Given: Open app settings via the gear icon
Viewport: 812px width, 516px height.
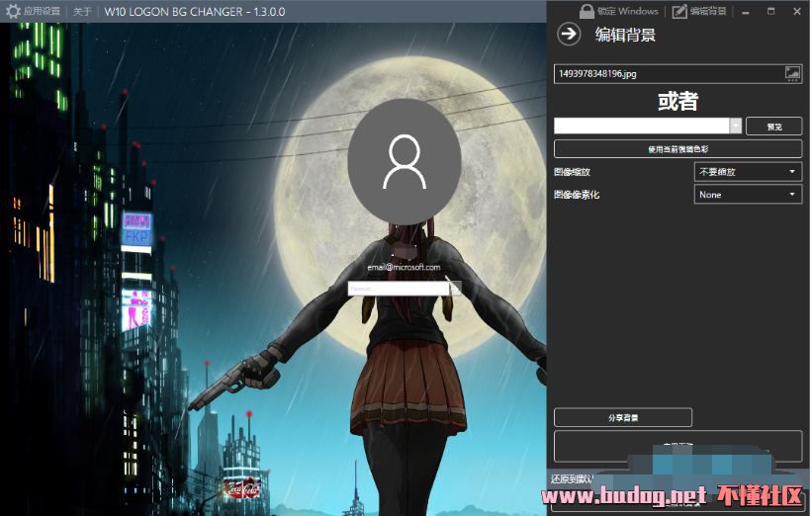Looking at the screenshot, I should point(13,11).
